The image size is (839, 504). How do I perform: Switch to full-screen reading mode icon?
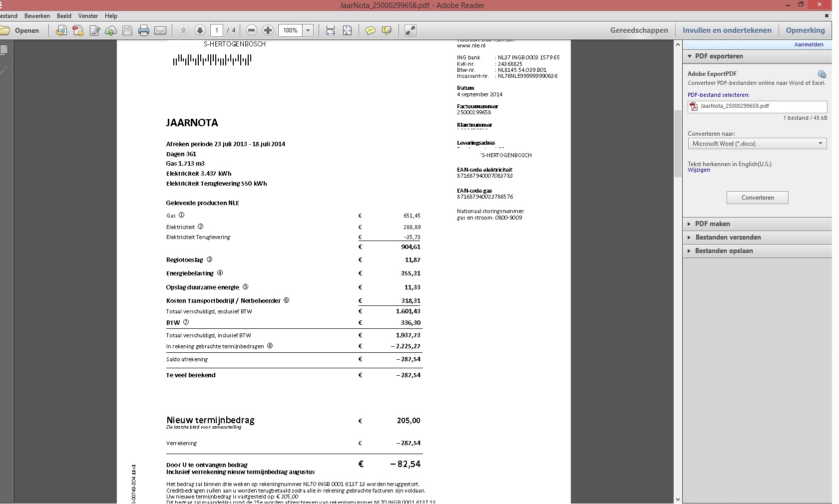pyautogui.click(x=410, y=30)
